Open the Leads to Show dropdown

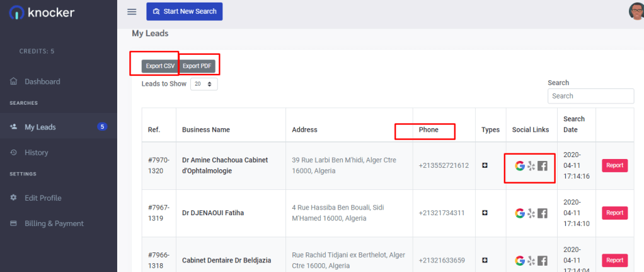[204, 84]
